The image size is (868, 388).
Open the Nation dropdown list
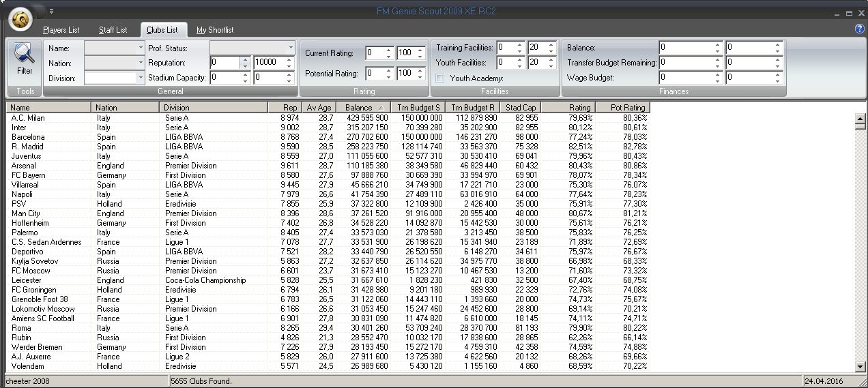tap(141, 63)
